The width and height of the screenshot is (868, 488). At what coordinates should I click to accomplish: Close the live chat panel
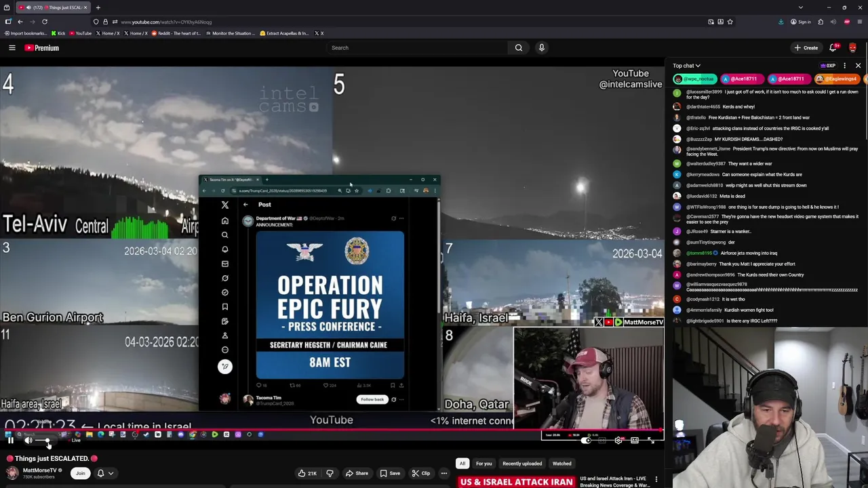(858, 66)
